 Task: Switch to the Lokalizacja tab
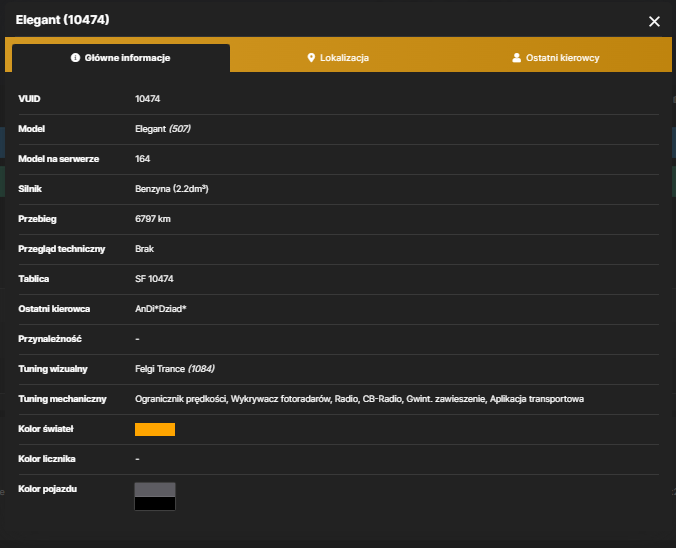[338, 58]
